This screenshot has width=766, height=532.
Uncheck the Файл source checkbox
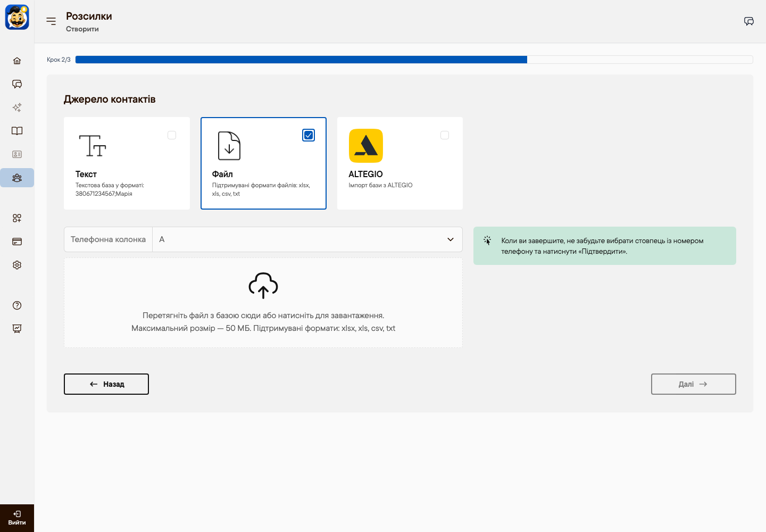click(x=309, y=135)
